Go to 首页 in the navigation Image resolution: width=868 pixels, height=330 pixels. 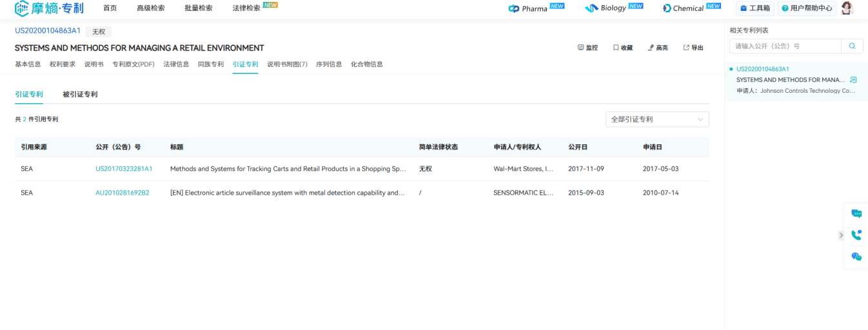(x=110, y=8)
